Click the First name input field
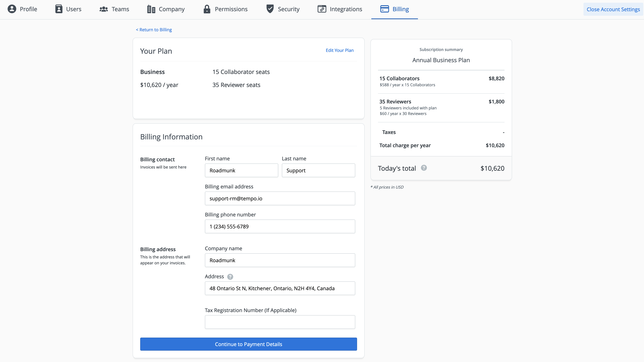The image size is (644, 362). pyautogui.click(x=241, y=170)
